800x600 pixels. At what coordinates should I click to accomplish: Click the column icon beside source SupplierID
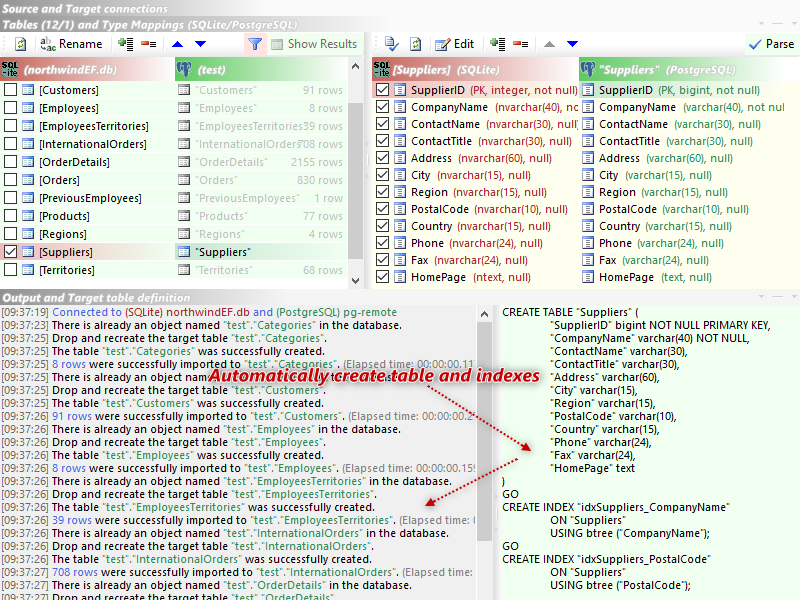point(401,90)
